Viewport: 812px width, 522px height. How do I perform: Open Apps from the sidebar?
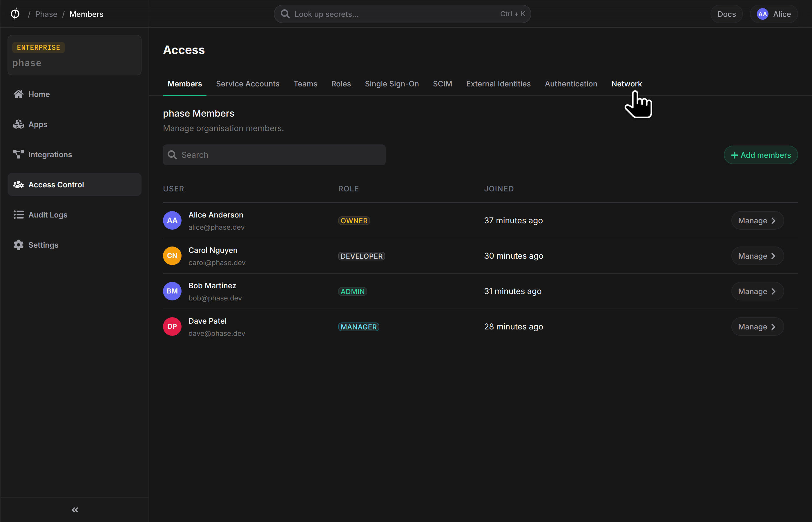[74, 124]
